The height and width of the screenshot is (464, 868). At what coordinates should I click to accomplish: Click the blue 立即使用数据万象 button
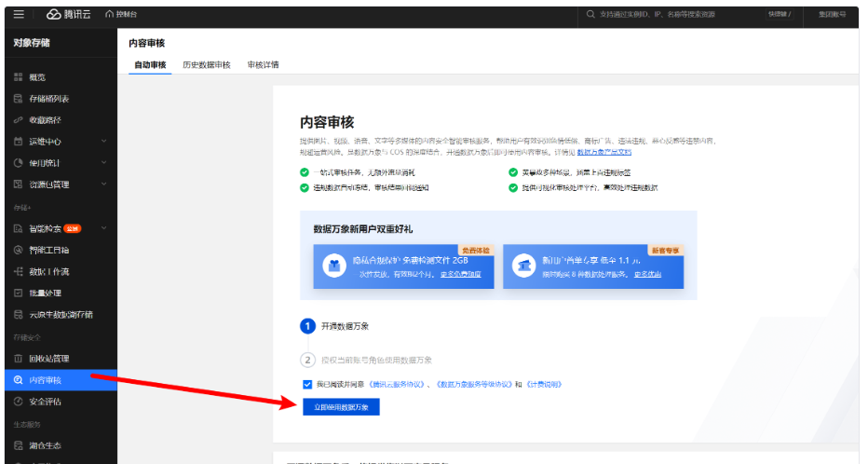341,407
